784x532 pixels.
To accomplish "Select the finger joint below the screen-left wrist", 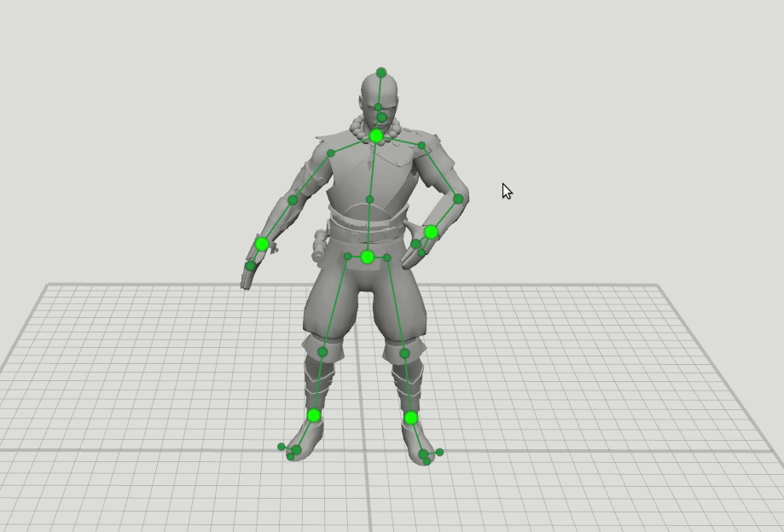I will (250, 266).
